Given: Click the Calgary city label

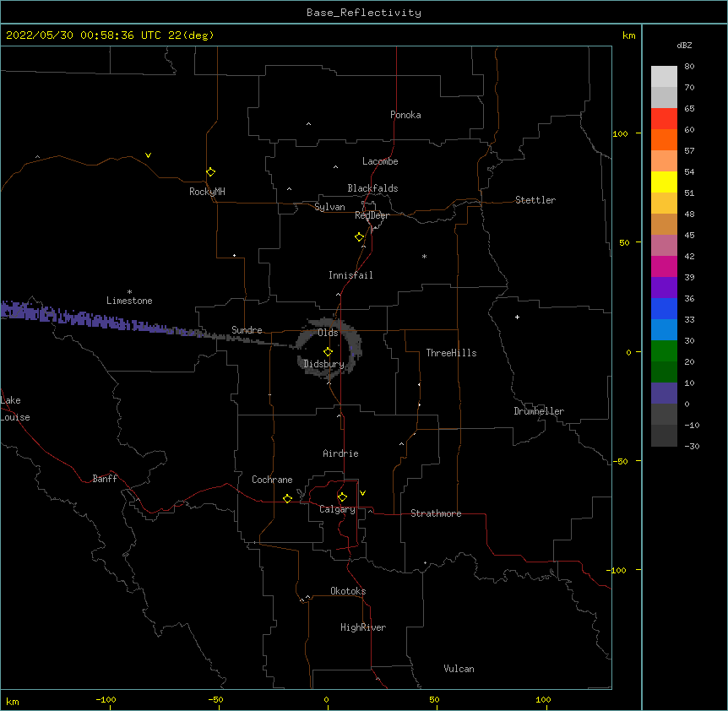Looking at the screenshot, I should click(x=337, y=509).
